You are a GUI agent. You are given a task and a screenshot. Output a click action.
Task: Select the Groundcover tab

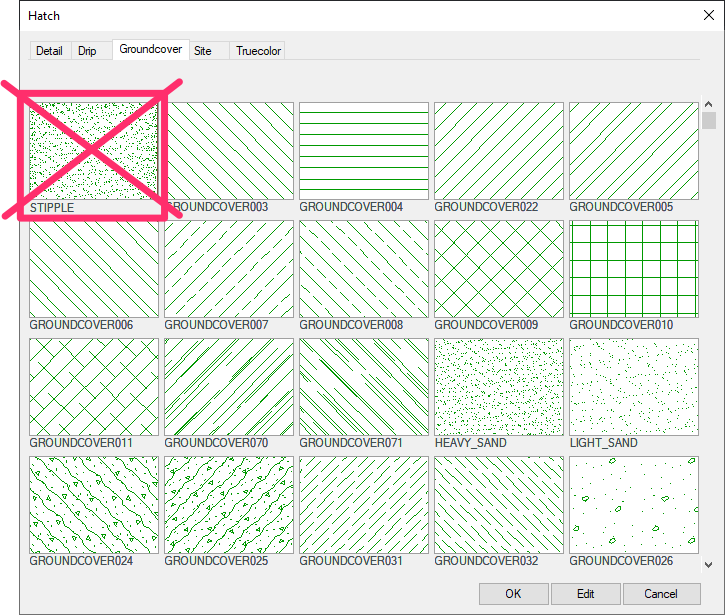(x=151, y=49)
